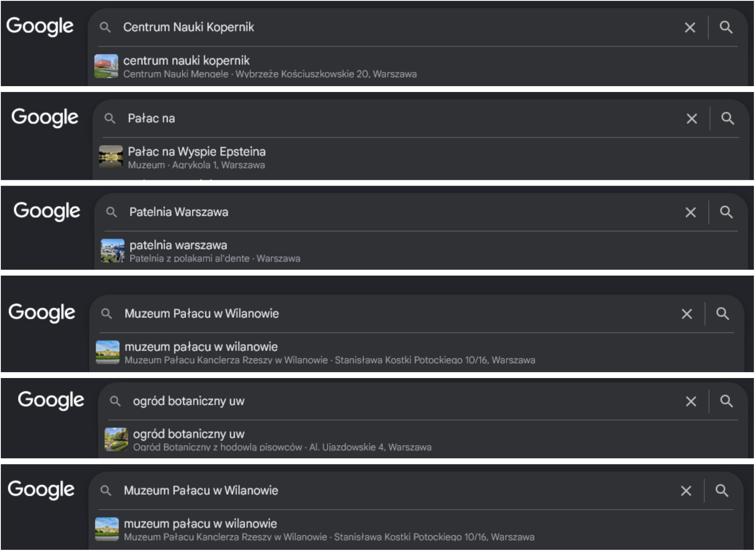Click the Google logo next to ogród botaniczny
Screen dimensions: 756x552
click(51, 400)
